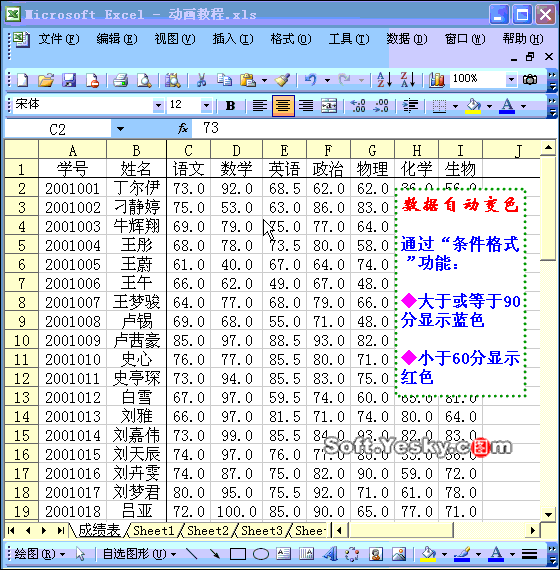Screen dimensions: 560x570
Task: Select the Insert WordArt icon
Action: 329,554
